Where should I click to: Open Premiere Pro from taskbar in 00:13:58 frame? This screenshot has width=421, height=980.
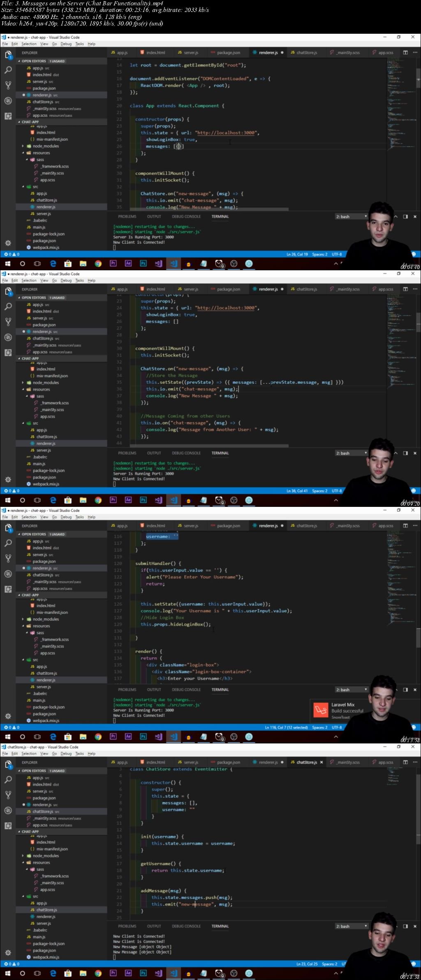[x=113, y=736]
